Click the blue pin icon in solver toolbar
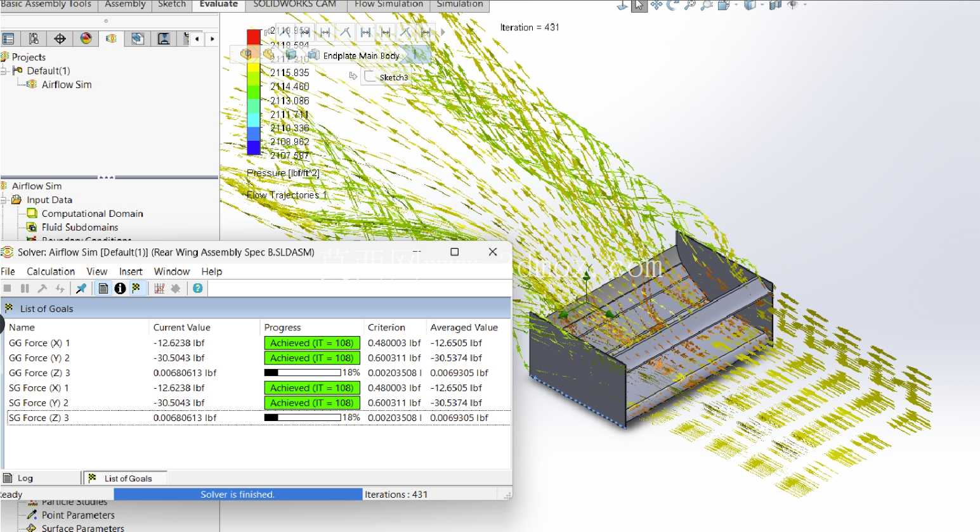This screenshot has height=532, width=980. click(81, 289)
